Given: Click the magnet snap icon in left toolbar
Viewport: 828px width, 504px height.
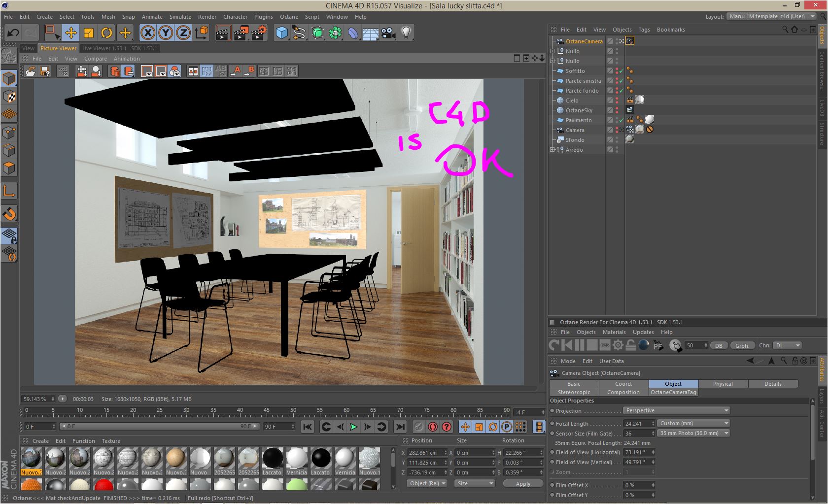Looking at the screenshot, I should (x=9, y=213).
